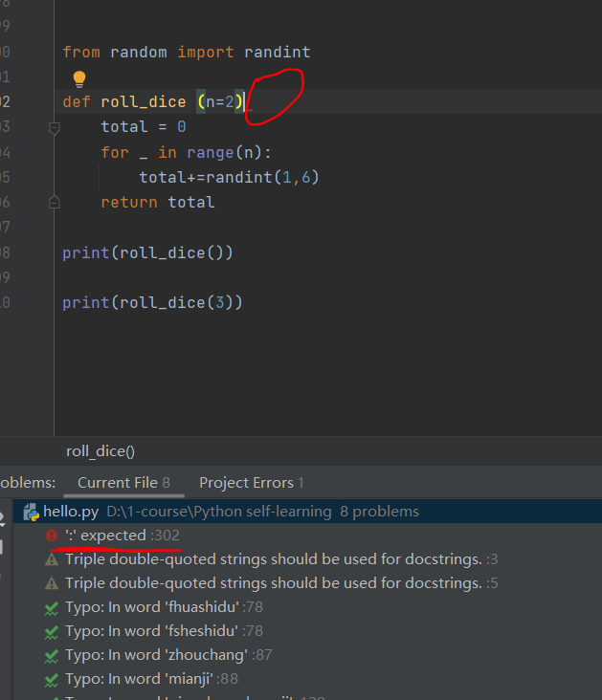Select the docstring warning at line 5
Viewport: 602px width, 700px height.
[x=281, y=583]
